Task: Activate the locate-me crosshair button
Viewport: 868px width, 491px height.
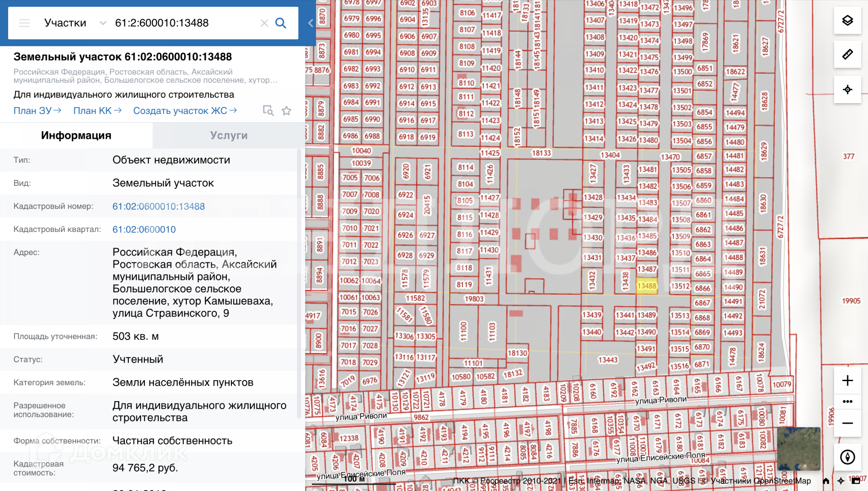Action: pos(847,90)
